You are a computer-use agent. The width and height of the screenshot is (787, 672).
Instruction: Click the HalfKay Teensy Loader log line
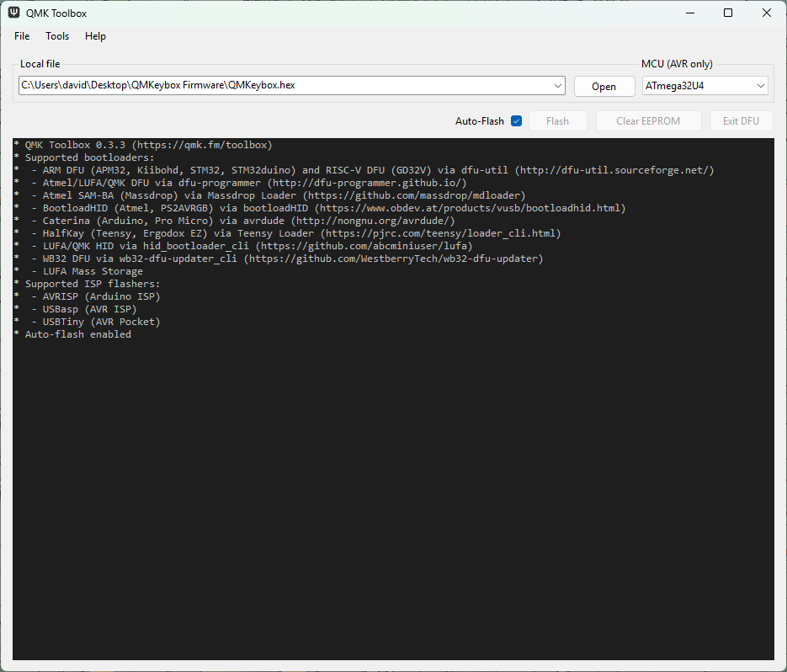287,233
